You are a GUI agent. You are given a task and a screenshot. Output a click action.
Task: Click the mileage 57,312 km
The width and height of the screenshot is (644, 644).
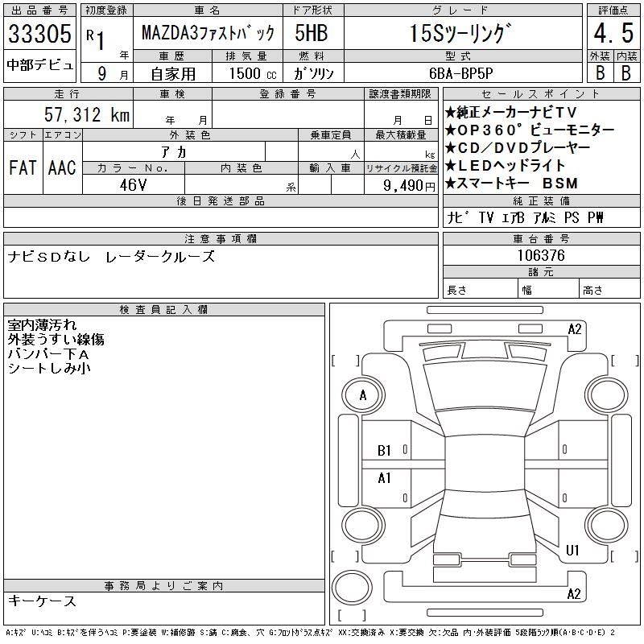click(x=87, y=114)
